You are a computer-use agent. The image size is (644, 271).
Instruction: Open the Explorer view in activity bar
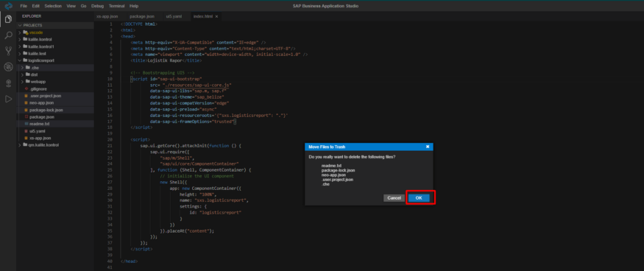click(x=8, y=19)
